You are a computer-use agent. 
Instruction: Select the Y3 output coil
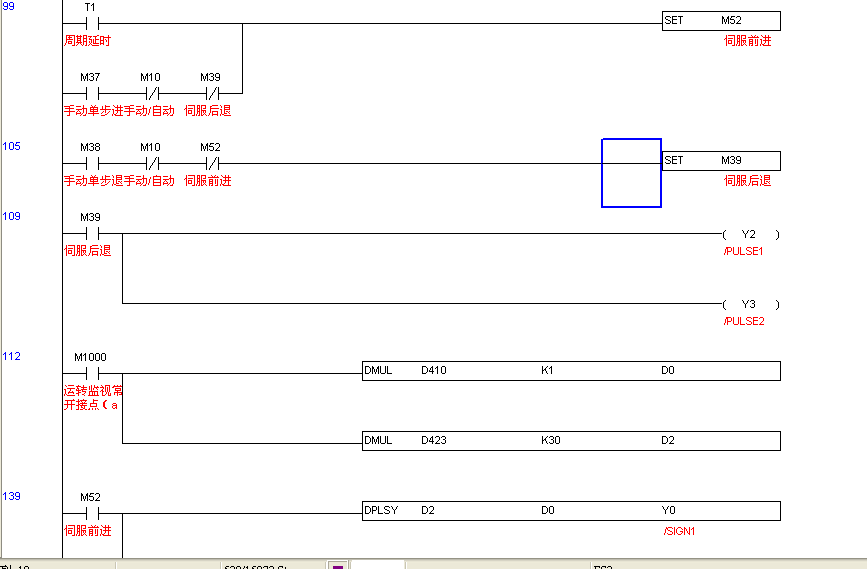pos(750,304)
